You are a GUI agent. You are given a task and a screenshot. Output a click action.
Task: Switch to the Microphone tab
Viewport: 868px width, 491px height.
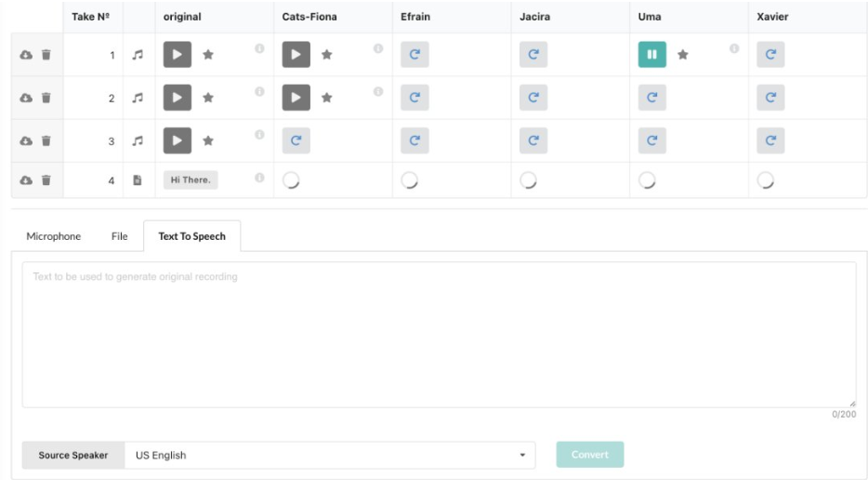[x=54, y=236]
